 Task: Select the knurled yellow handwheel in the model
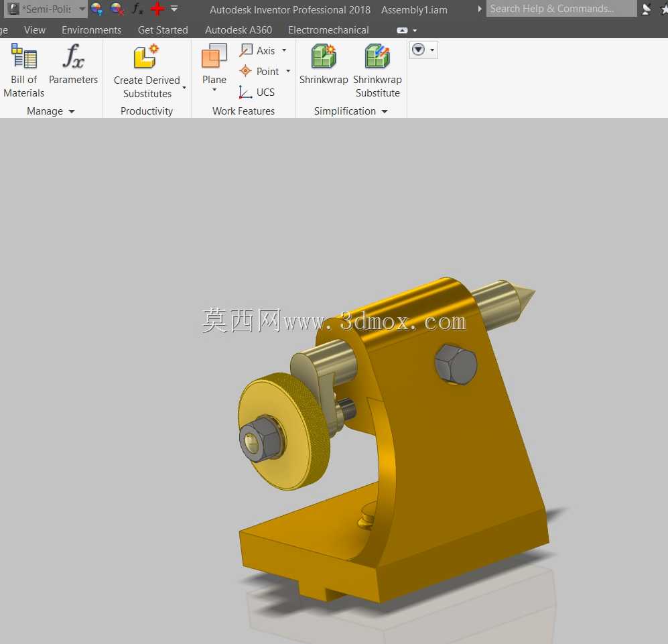(285, 432)
